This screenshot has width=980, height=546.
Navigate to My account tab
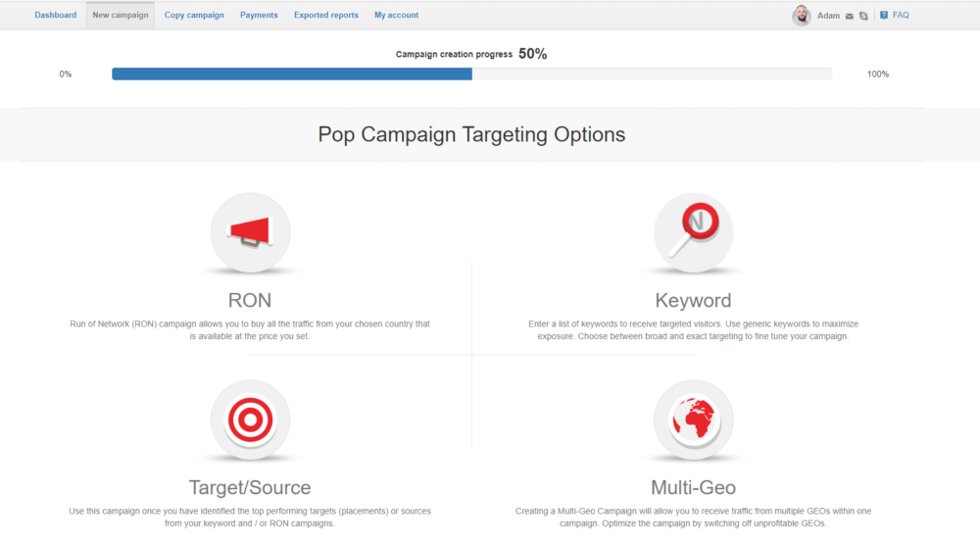(x=396, y=15)
